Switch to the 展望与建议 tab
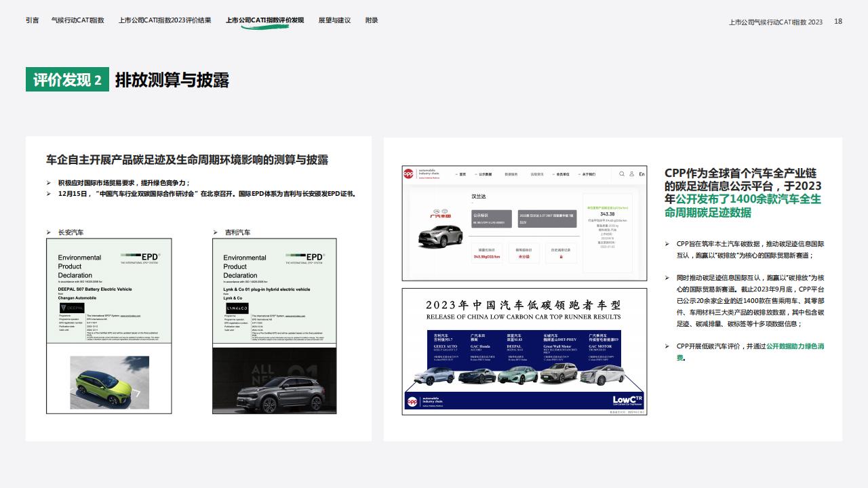868x488 pixels. coord(334,20)
